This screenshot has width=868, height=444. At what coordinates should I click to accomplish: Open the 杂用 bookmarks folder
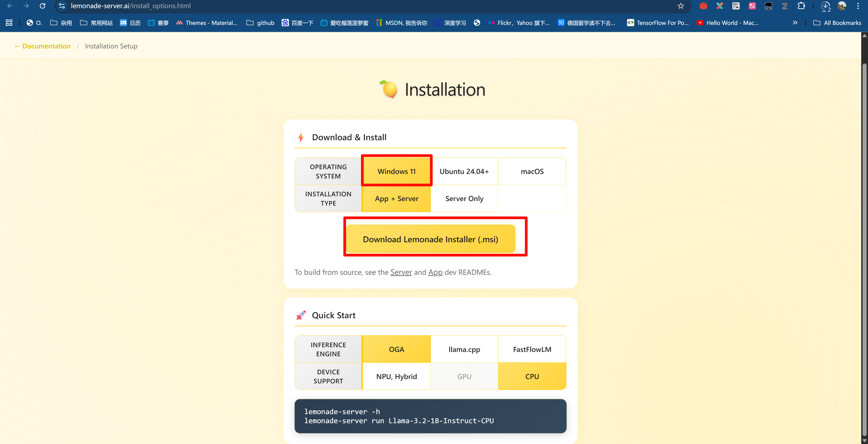point(61,23)
